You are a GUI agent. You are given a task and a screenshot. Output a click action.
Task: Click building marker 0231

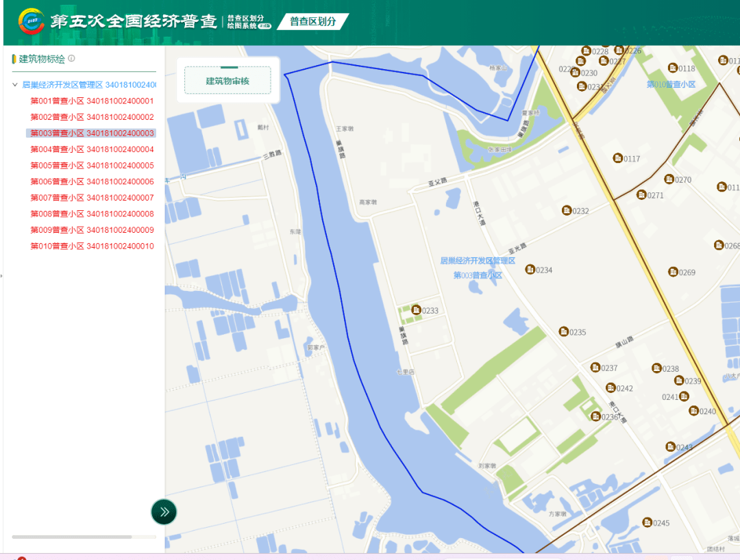(582, 86)
